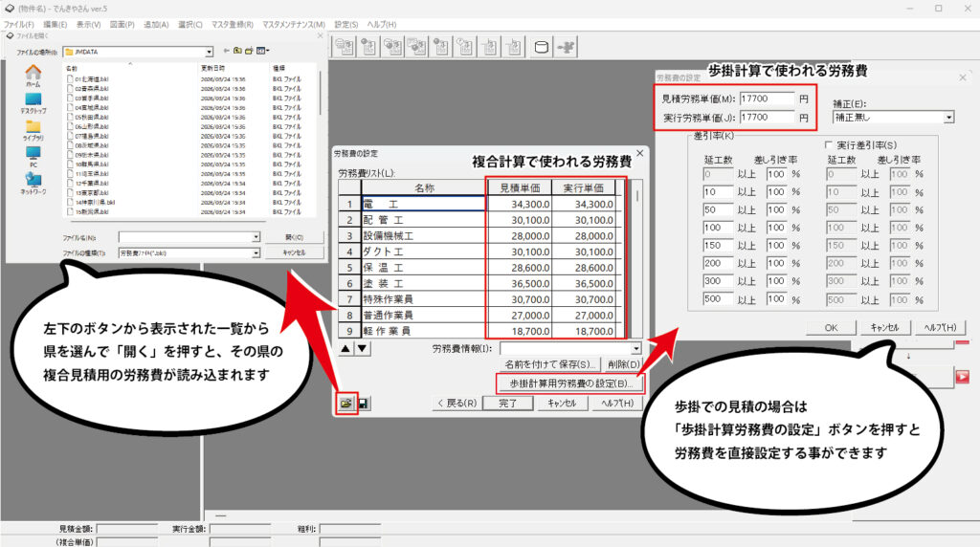Click the up-one-folder icon in file dialog

click(237, 52)
